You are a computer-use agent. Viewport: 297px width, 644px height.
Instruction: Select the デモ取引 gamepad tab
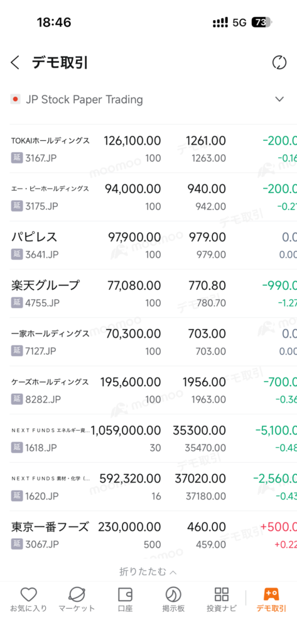tap(271, 601)
